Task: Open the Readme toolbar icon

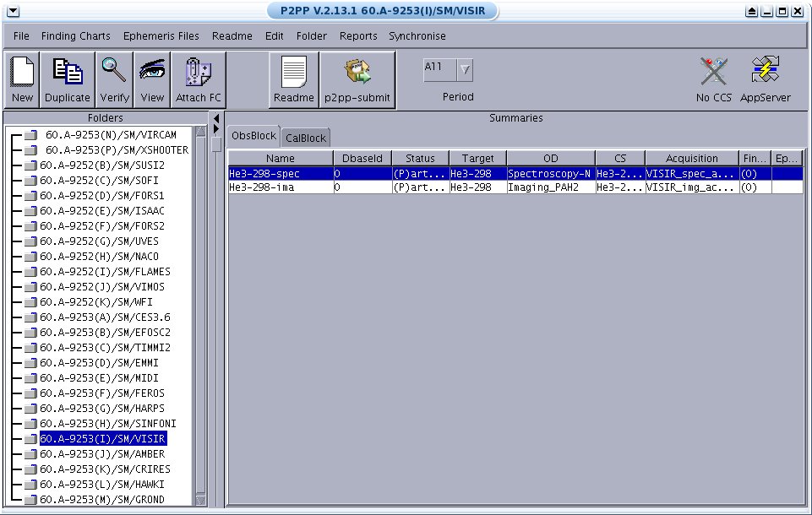Action: click(x=294, y=80)
